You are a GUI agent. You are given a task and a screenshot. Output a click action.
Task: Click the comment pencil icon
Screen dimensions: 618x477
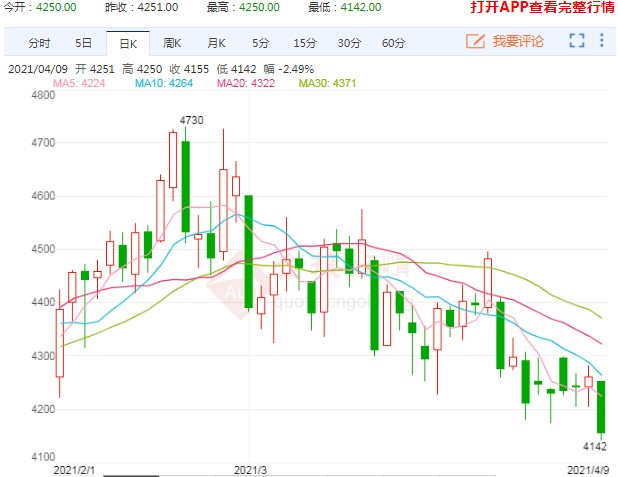click(x=475, y=41)
